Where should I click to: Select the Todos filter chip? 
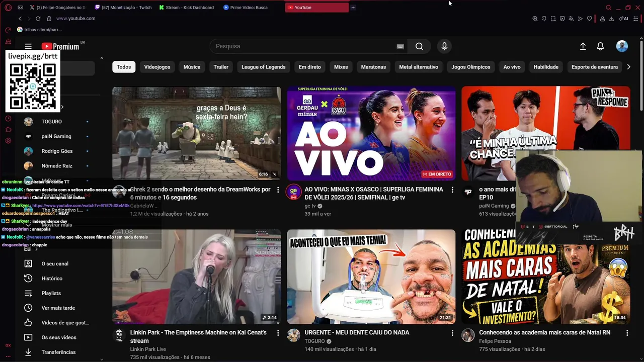tap(124, 67)
